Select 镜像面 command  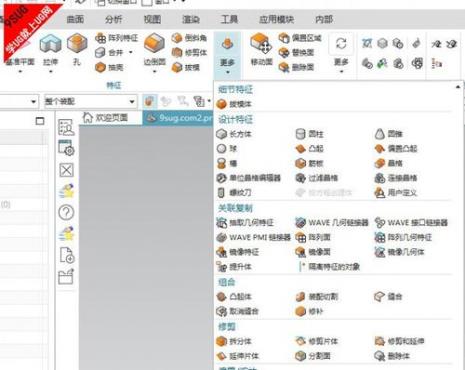click(313, 252)
